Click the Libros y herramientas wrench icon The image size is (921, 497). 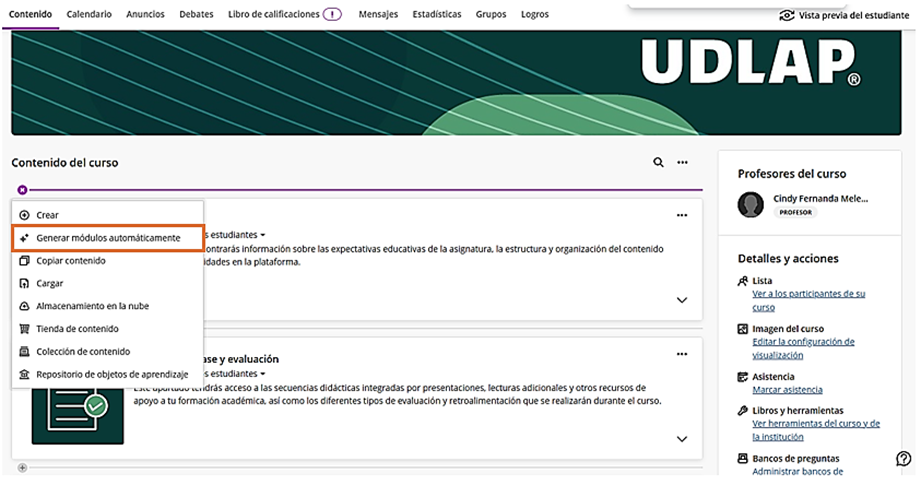pos(743,411)
